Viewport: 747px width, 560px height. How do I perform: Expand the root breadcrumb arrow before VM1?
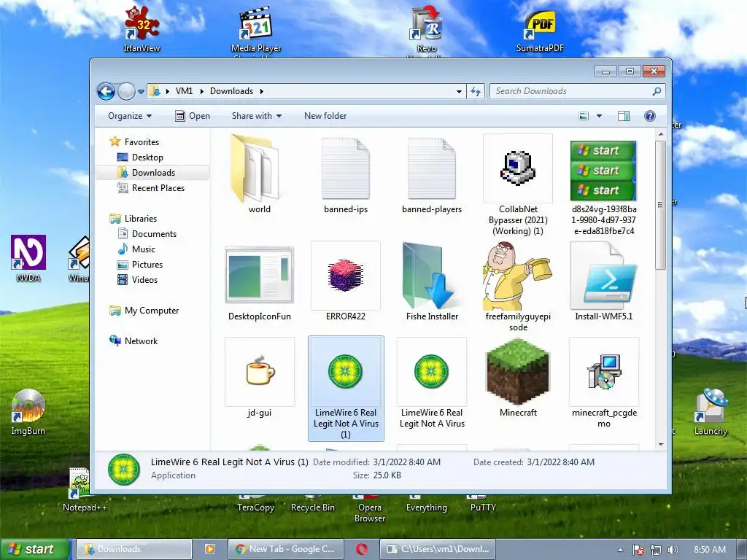click(167, 91)
